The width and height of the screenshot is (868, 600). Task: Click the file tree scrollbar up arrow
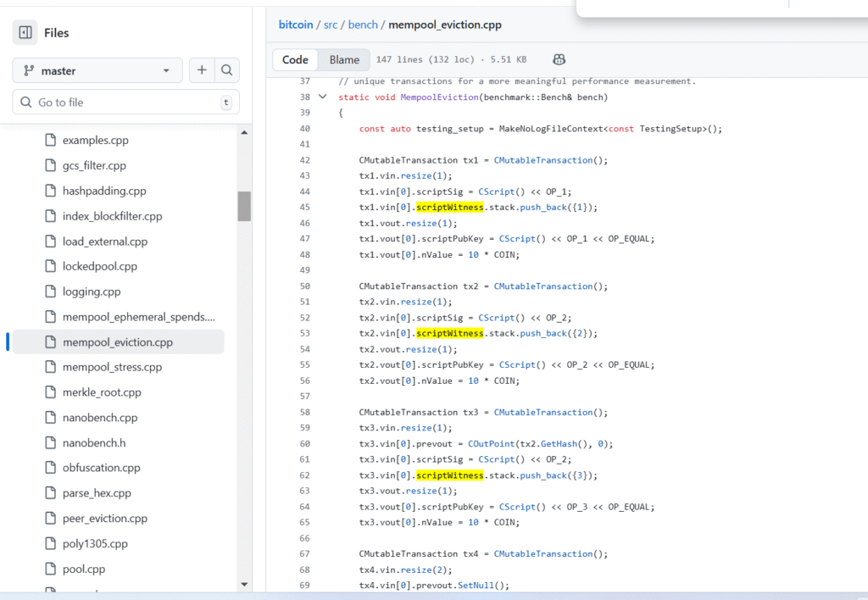click(x=244, y=133)
